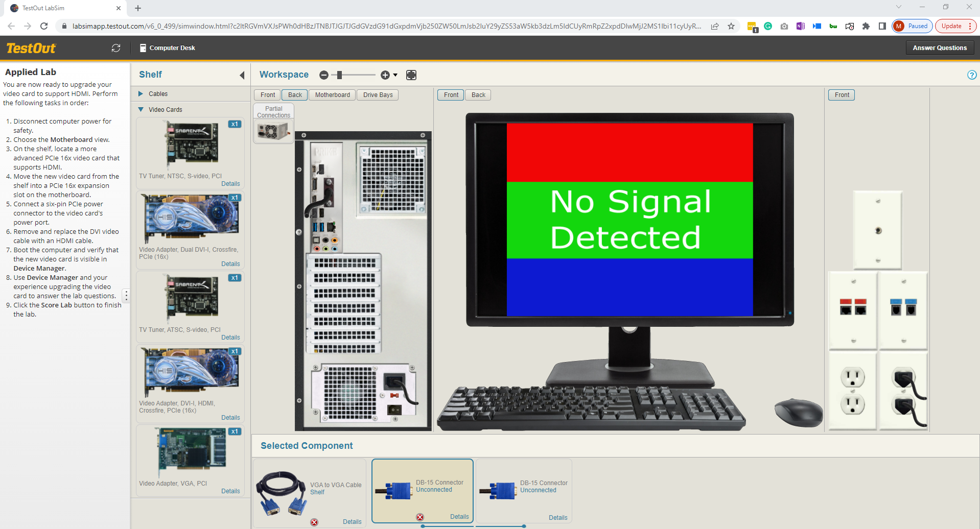980x529 pixels.
Task: Click the empty bottom wall power outlet
Action: [853, 405]
